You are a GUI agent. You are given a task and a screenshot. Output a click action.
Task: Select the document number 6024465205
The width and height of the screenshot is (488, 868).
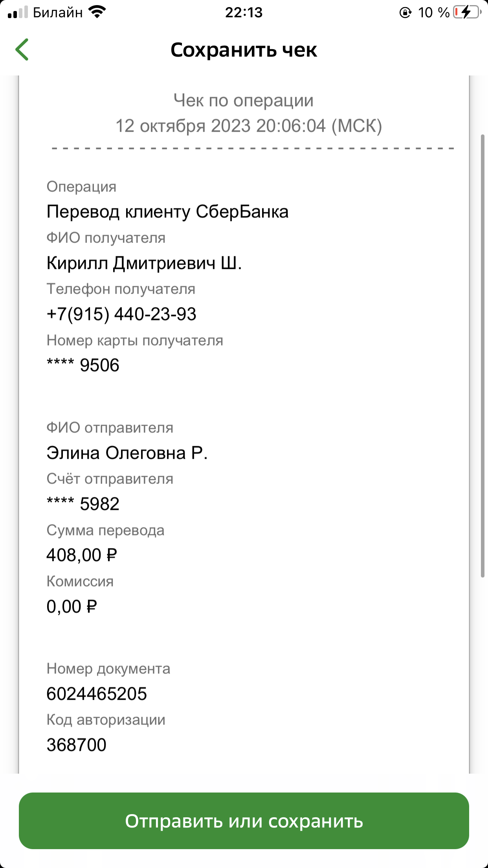tap(97, 693)
